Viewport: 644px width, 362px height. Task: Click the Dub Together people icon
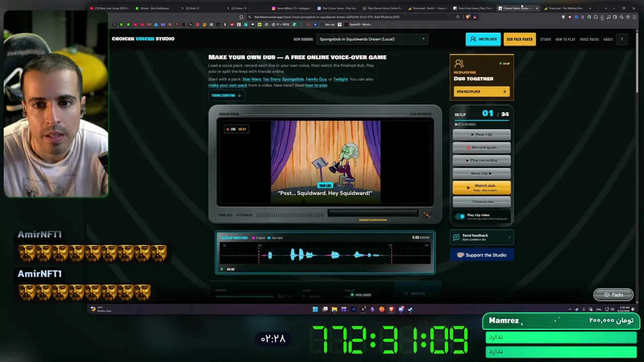(x=458, y=64)
